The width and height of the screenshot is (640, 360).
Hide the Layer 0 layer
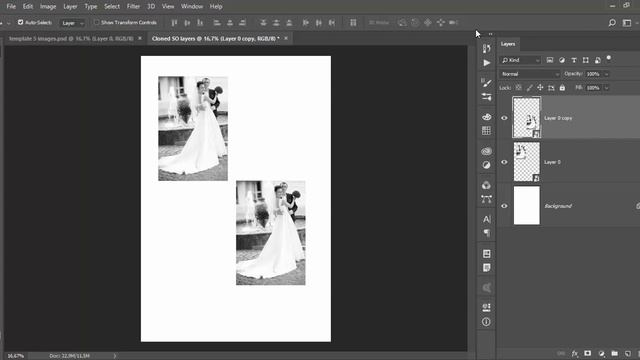[504, 162]
